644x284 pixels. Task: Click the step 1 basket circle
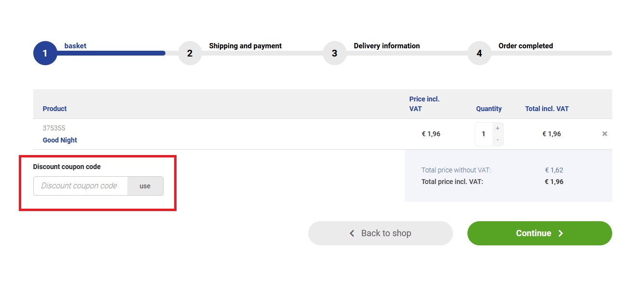tap(45, 53)
